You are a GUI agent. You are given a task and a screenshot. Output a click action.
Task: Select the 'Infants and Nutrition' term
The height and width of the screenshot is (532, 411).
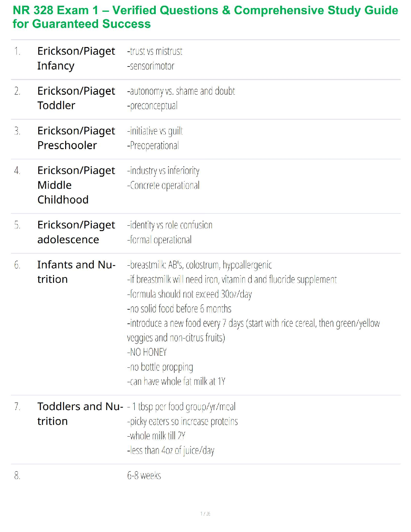click(76, 272)
